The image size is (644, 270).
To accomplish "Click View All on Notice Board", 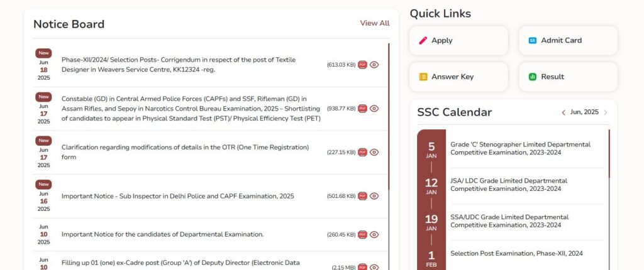I will click(x=375, y=23).
